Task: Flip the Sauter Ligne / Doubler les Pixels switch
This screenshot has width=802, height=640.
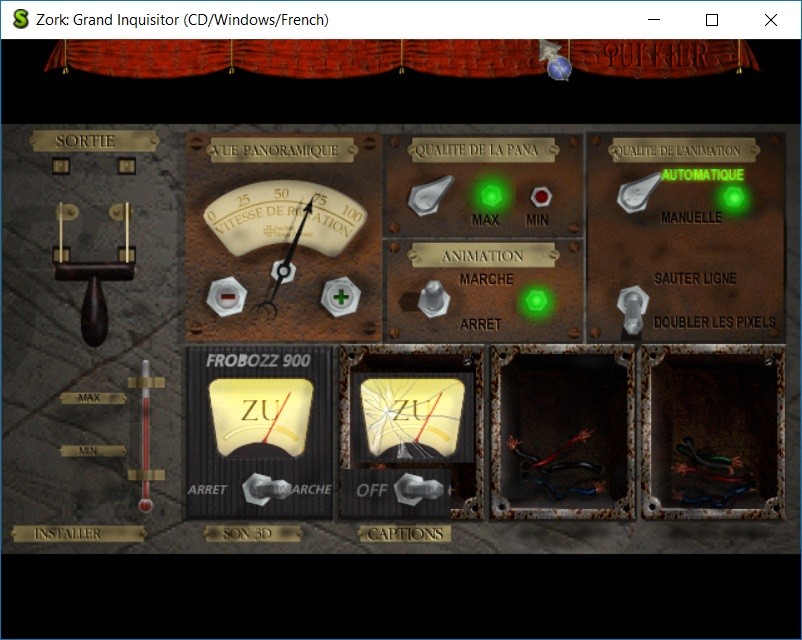Action: [632, 310]
